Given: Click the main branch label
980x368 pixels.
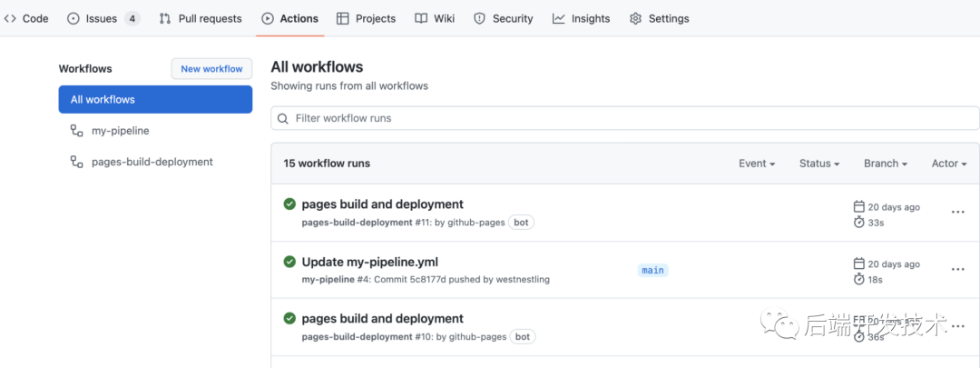Looking at the screenshot, I should [653, 271].
